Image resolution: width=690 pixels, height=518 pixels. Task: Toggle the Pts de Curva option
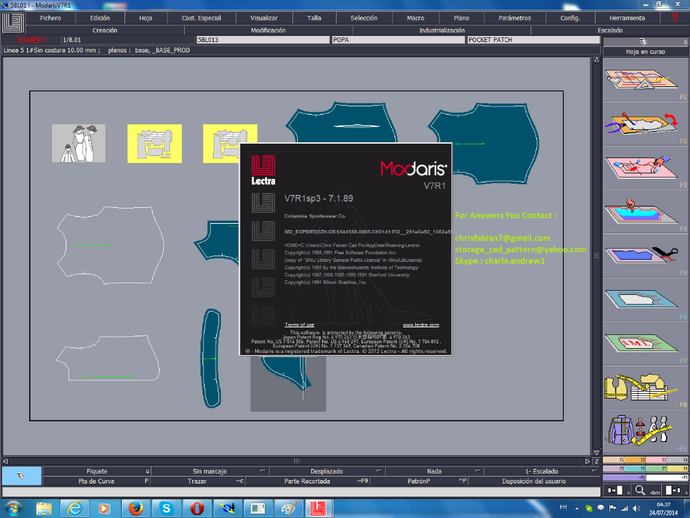tap(96, 481)
